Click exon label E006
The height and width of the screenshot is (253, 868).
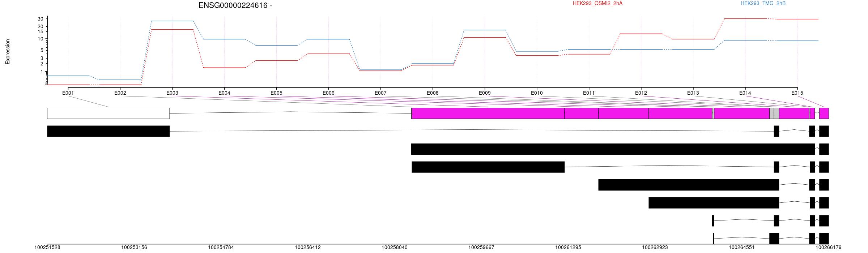[328, 93]
